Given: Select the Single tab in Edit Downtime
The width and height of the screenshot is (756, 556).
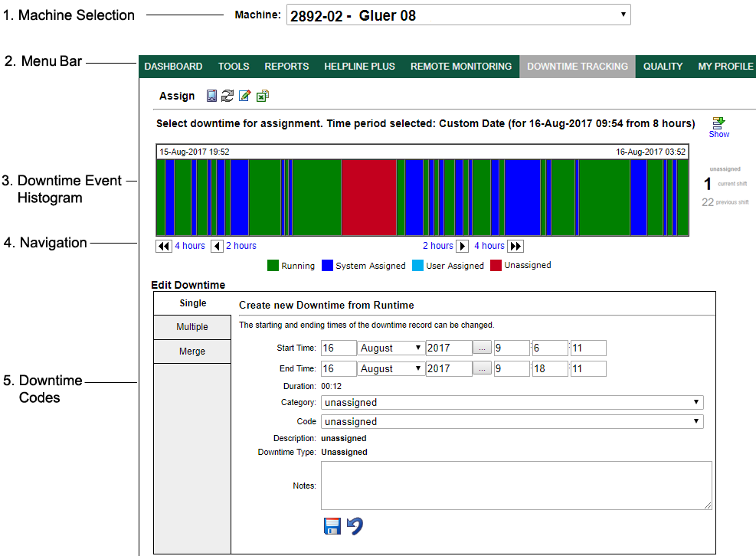Looking at the screenshot, I should pyautogui.click(x=192, y=303).
